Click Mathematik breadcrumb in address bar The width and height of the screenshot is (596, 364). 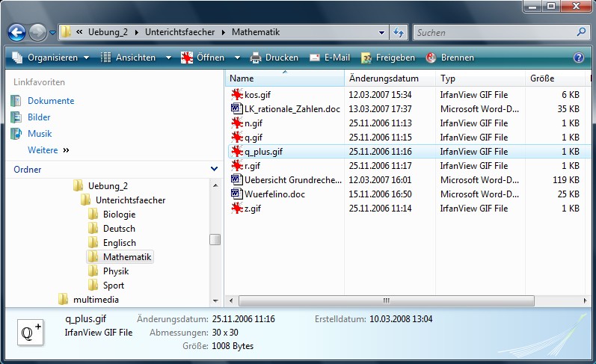click(x=256, y=32)
